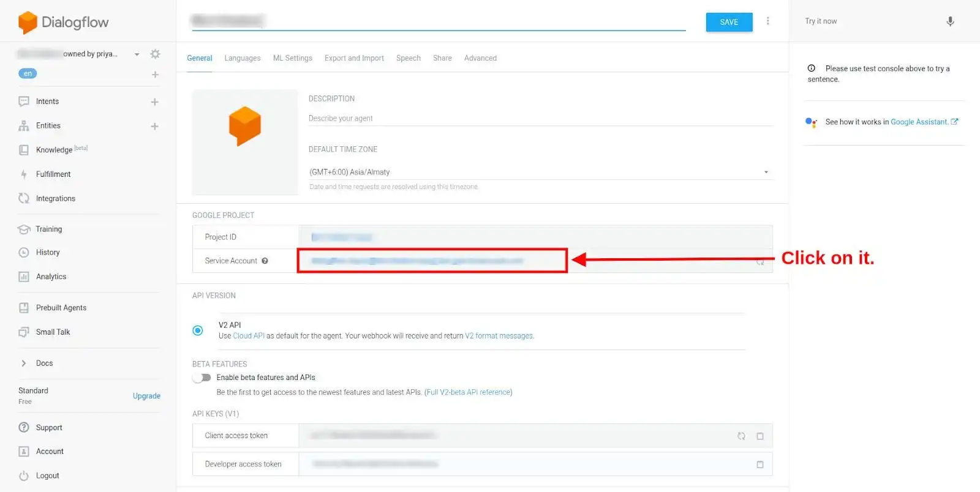
Task: Open Small Talk settings
Action: [x=53, y=332]
